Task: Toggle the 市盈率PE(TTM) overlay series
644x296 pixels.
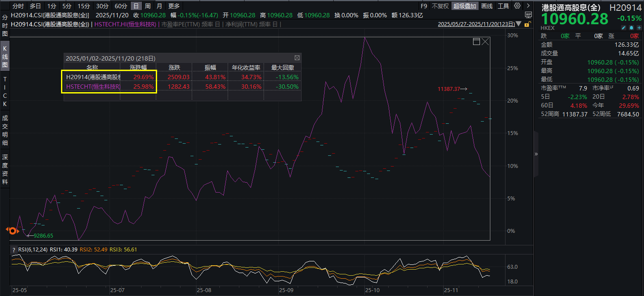Action: [x=180, y=24]
